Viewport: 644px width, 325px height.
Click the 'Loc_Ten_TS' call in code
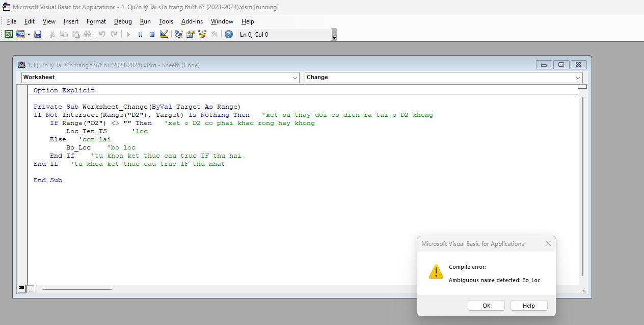tap(87, 131)
